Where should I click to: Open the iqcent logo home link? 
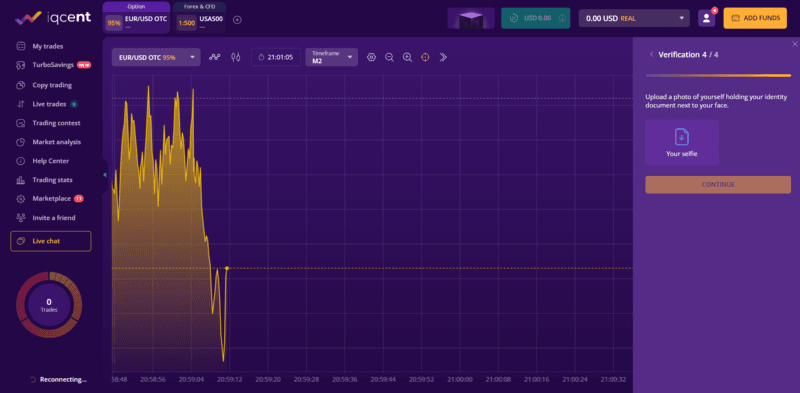[53, 18]
